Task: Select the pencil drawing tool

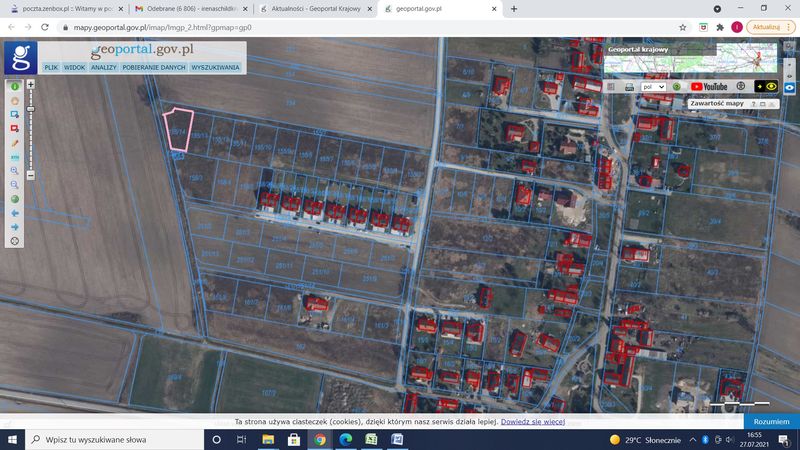Action: pos(15,143)
